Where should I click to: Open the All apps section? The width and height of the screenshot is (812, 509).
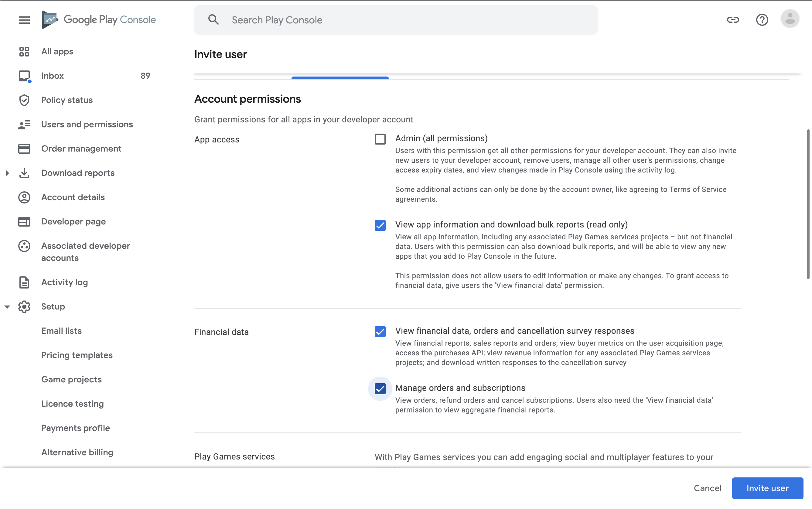click(57, 52)
